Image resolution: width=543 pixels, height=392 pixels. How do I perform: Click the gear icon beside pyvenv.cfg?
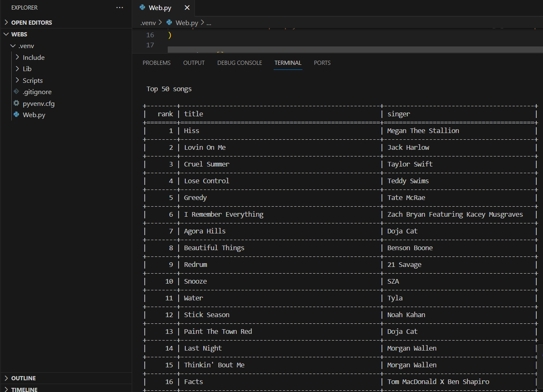click(16, 103)
